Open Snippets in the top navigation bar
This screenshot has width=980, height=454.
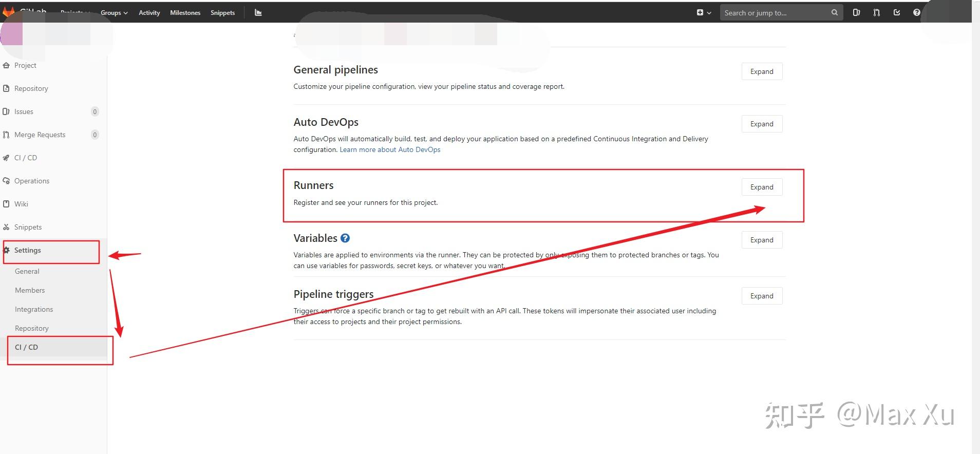click(222, 13)
